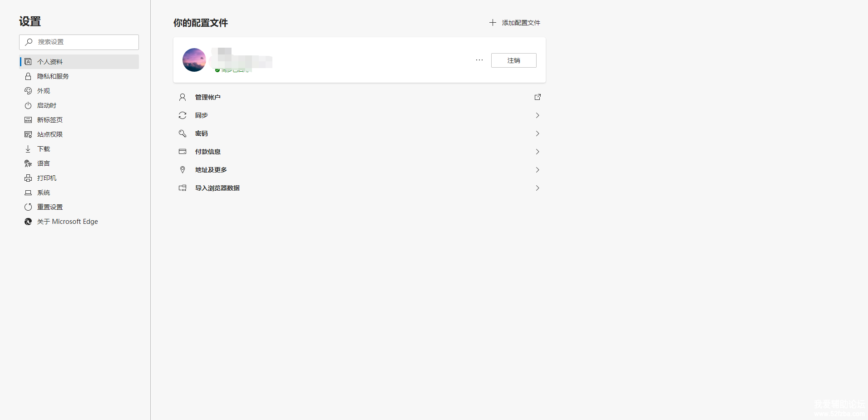Switch to 外观 settings section
The height and width of the screenshot is (420, 868).
pos(44,91)
